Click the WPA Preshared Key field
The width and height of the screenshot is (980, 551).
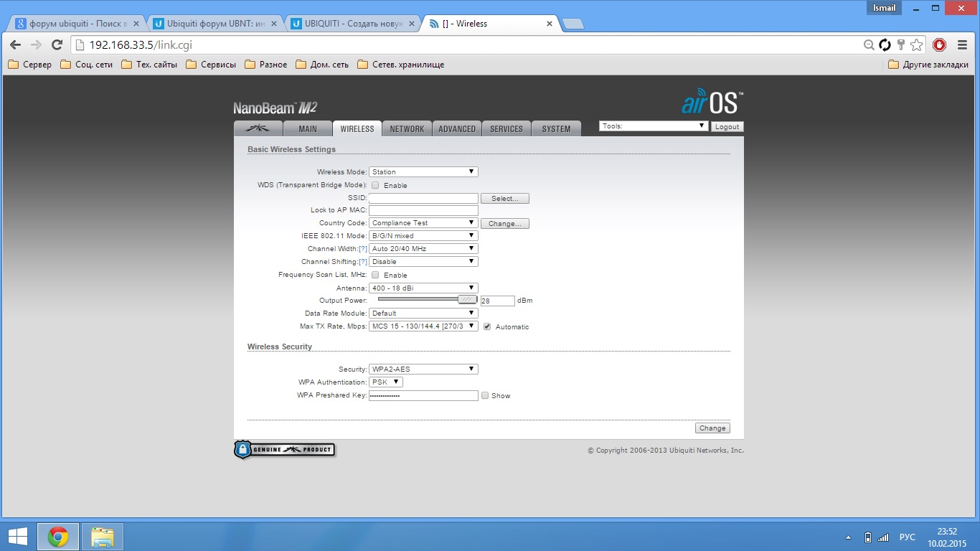click(423, 395)
